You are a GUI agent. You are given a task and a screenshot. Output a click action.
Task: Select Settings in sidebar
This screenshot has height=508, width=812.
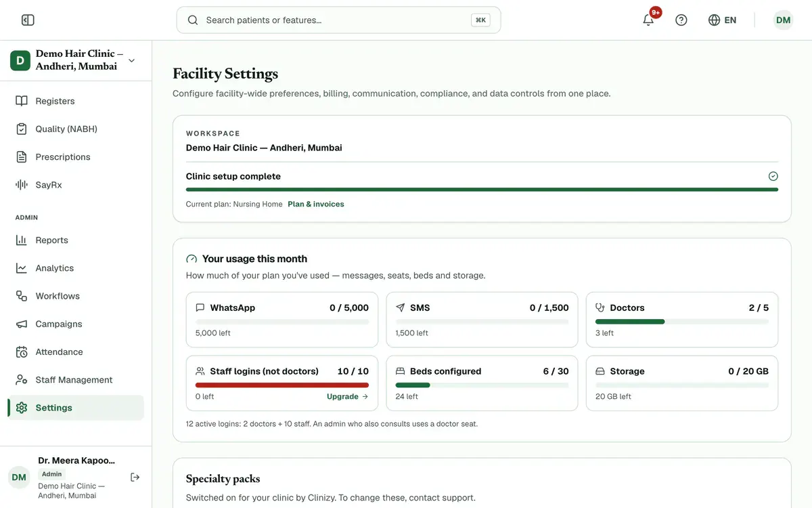pos(76,408)
